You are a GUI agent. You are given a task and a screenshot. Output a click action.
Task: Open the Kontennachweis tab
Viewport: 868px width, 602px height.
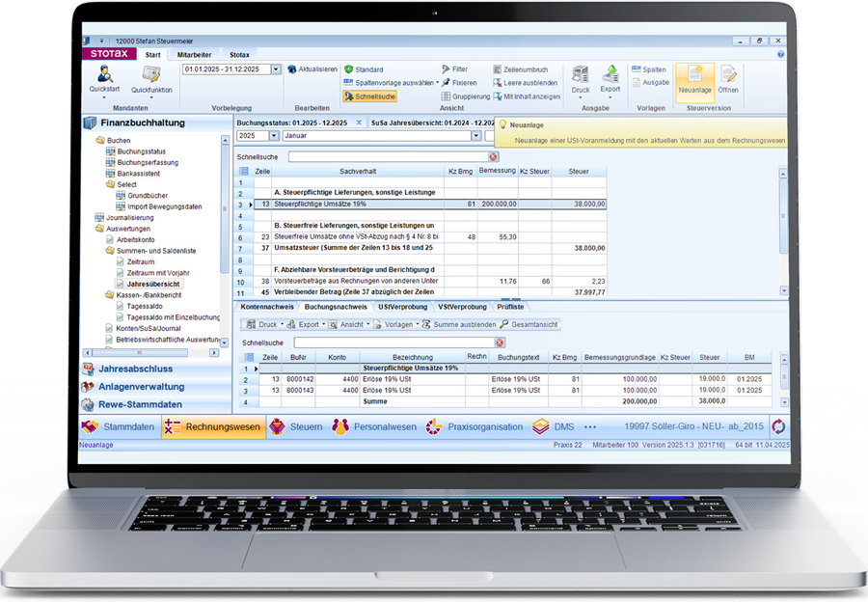click(267, 307)
